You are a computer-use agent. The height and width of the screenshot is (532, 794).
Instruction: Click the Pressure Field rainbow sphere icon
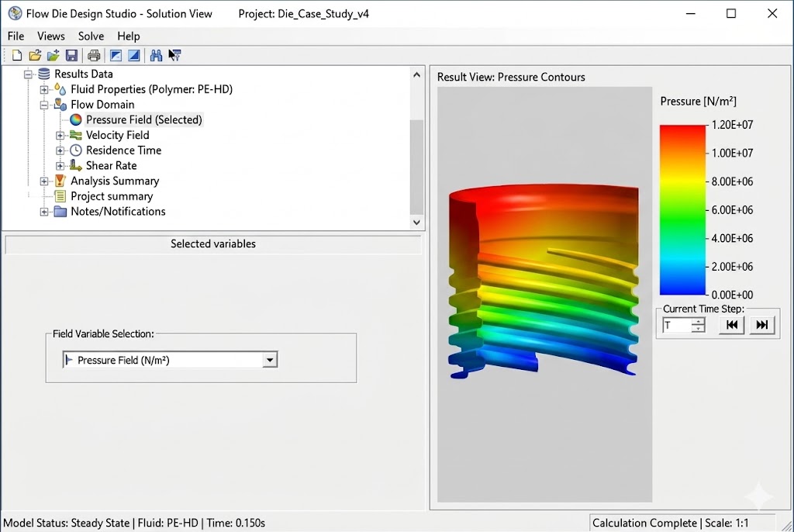point(75,119)
